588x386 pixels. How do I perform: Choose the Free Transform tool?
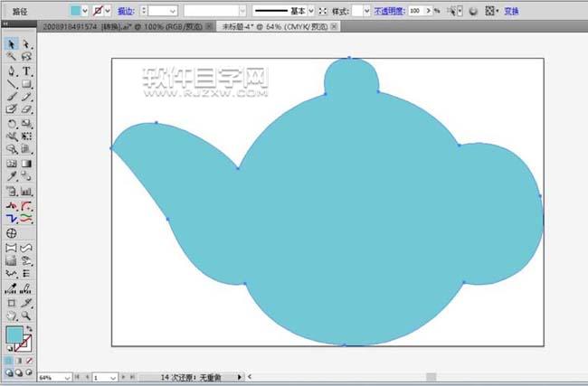pyautogui.click(x=26, y=136)
